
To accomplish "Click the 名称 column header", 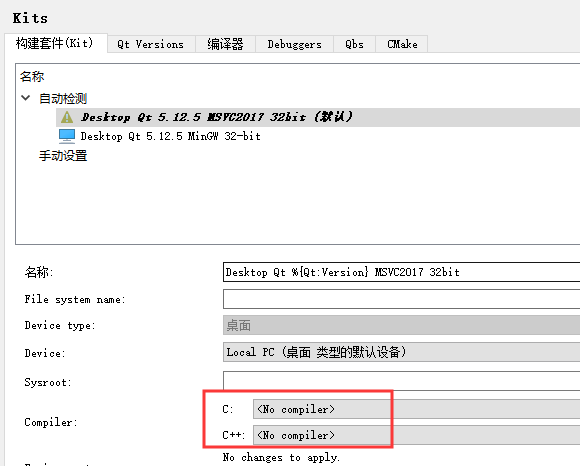I will click(x=32, y=77).
